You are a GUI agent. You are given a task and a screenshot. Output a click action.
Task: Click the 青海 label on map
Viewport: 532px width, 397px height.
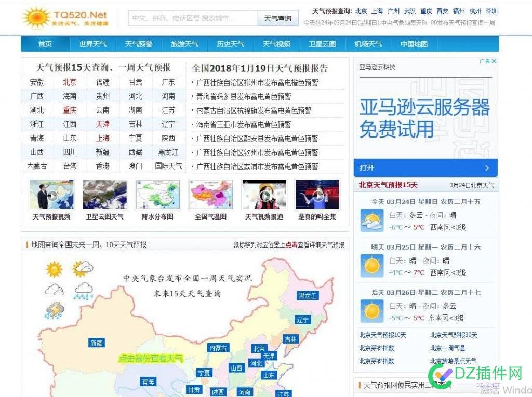pyautogui.click(x=148, y=381)
